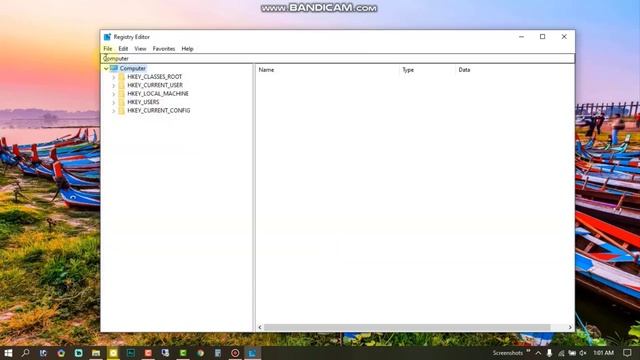
Task: Expand the HKEY_USERS chevron
Action: pos(113,102)
